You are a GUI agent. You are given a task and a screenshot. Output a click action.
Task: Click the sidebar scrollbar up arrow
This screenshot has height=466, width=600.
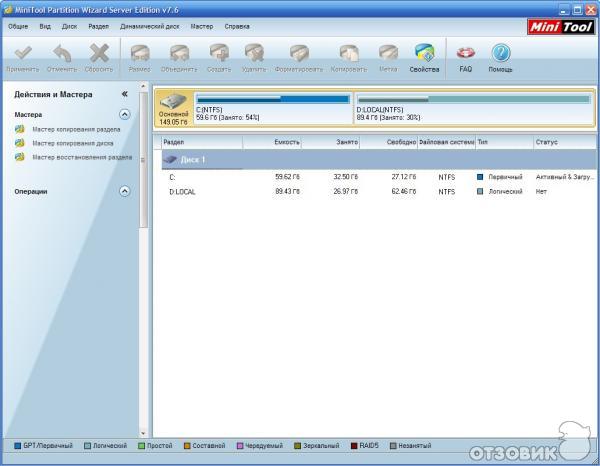pyautogui.click(x=143, y=86)
